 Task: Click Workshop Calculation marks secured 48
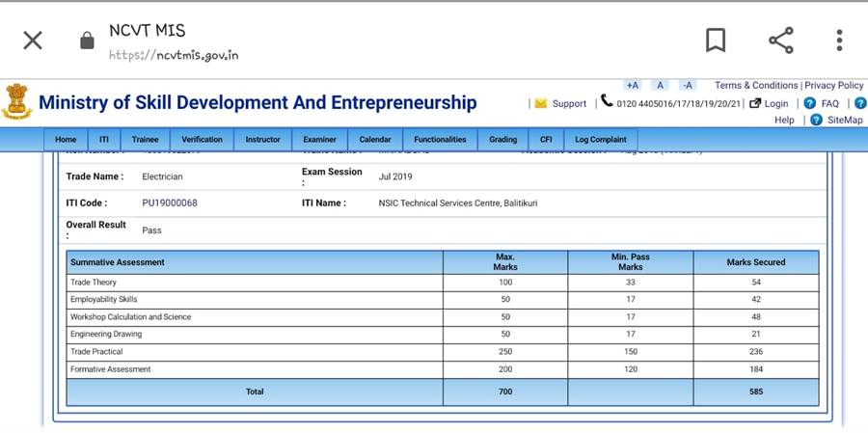756,317
